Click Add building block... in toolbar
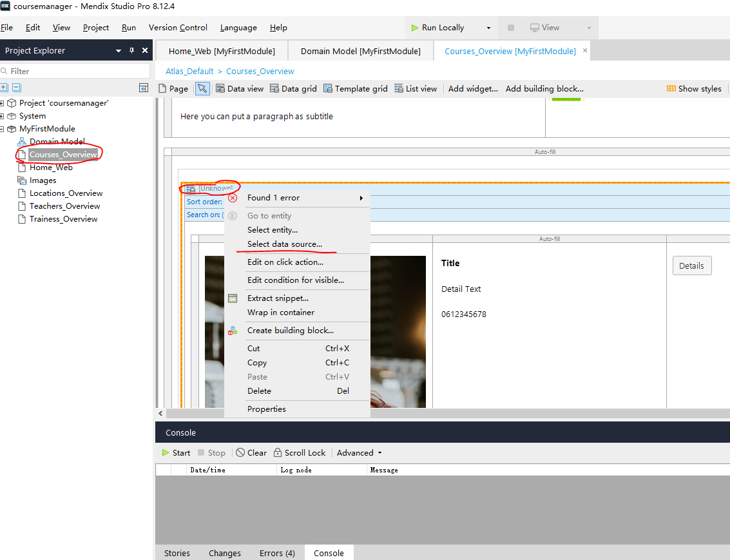The height and width of the screenshot is (560, 730). point(544,88)
